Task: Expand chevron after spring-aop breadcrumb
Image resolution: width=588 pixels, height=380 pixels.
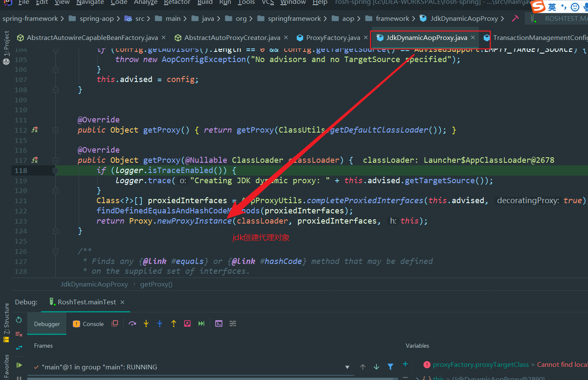Action: (x=119, y=19)
